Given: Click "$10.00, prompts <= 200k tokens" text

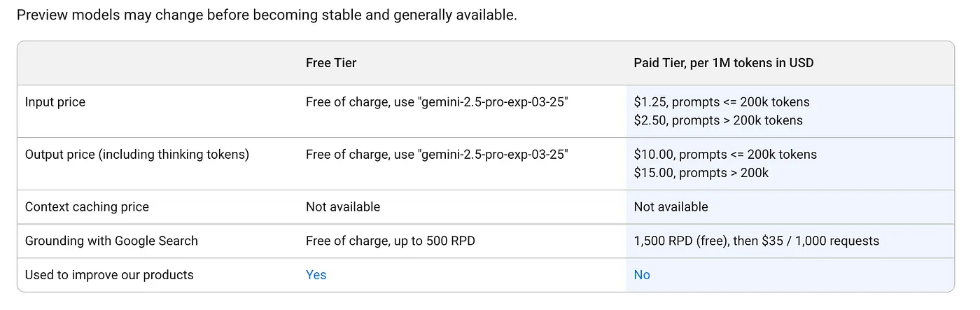Looking at the screenshot, I should click(725, 155).
